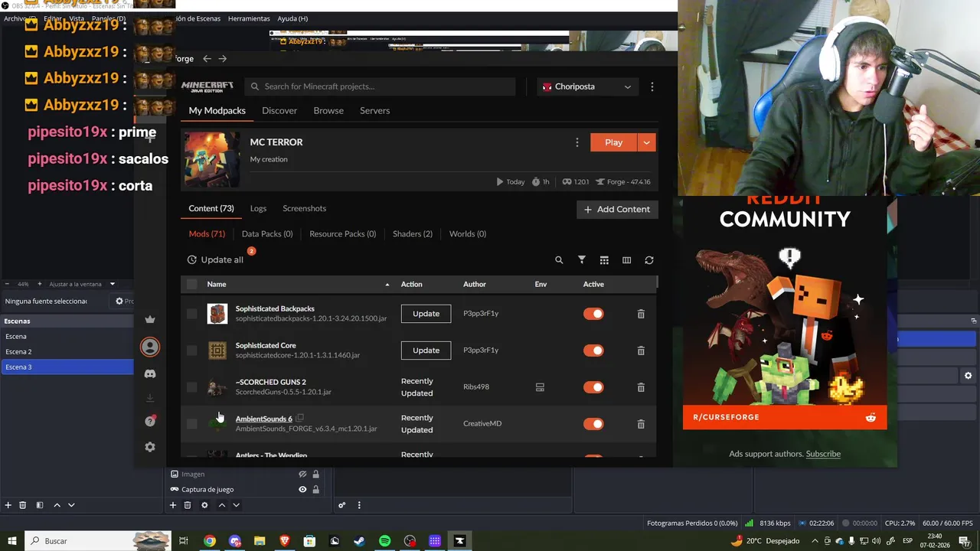This screenshot has height=551, width=980.
Task: Switch to the Browse tab
Action: point(328,110)
